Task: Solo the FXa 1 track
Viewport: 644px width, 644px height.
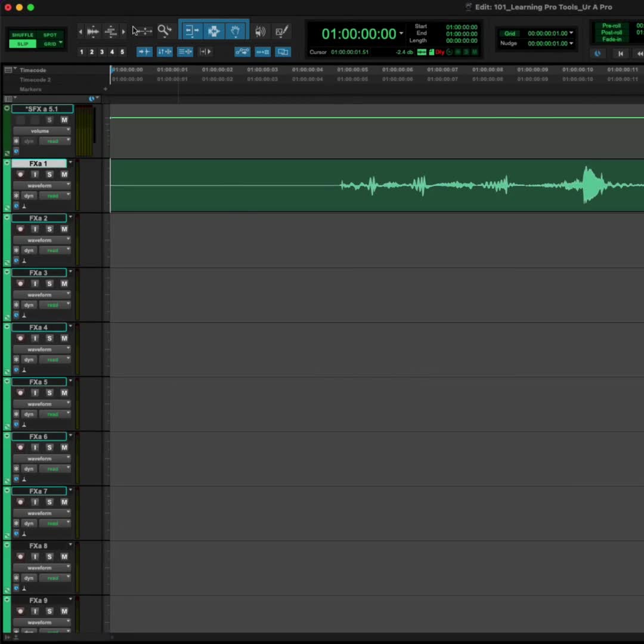Action: [49, 175]
